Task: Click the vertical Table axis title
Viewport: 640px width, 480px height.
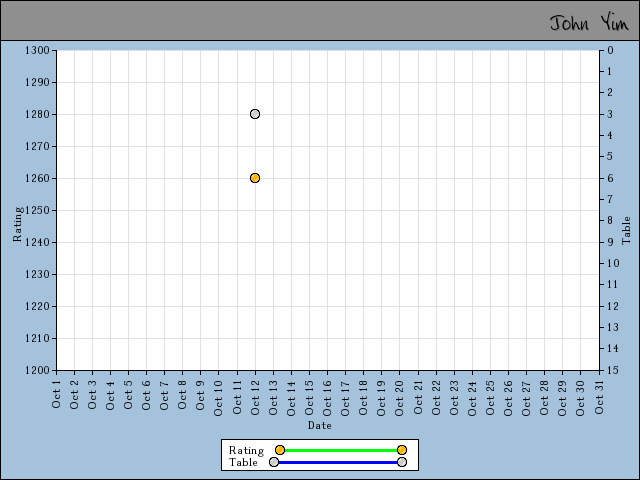Action: pyautogui.click(x=627, y=230)
